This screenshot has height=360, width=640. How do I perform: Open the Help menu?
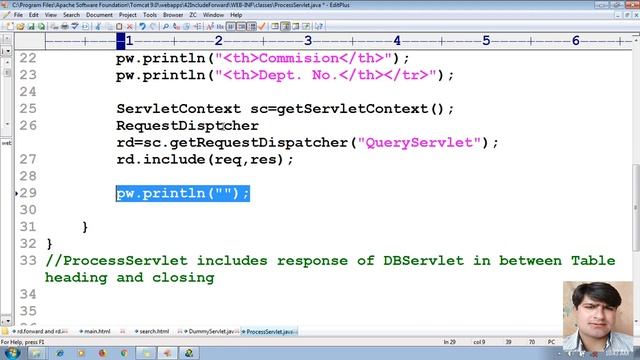[x=236, y=15]
